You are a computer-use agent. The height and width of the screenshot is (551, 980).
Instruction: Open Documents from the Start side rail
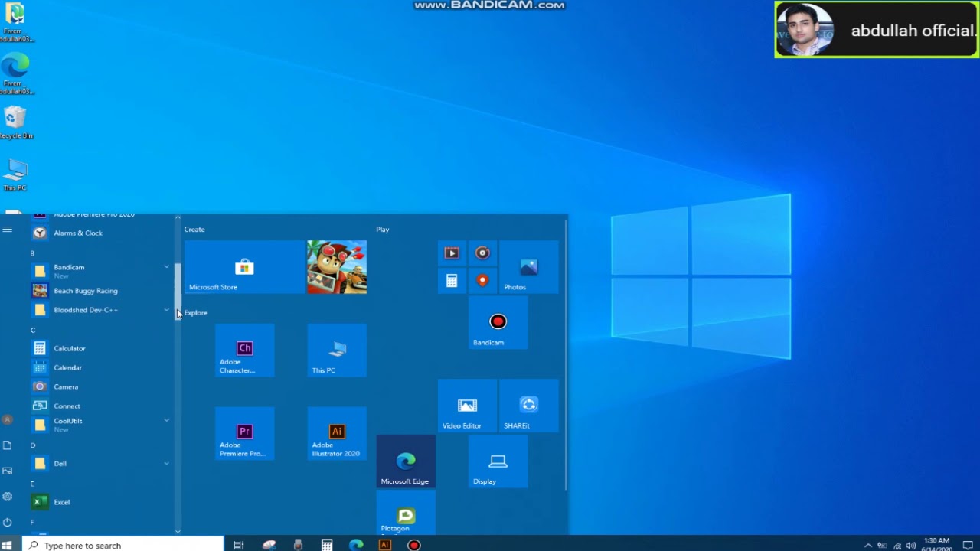point(8,445)
